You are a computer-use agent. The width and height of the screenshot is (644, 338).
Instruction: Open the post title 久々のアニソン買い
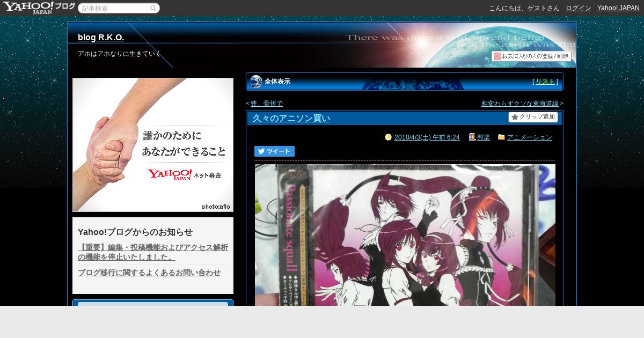pyautogui.click(x=291, y=118)
